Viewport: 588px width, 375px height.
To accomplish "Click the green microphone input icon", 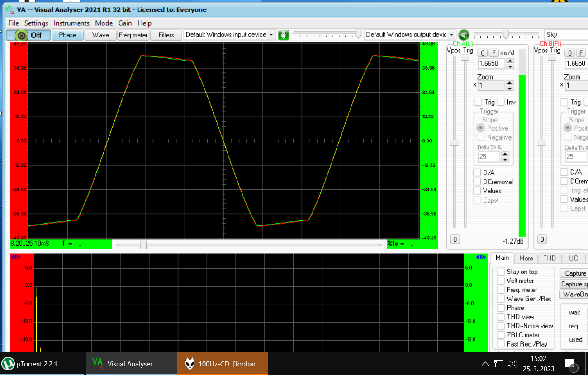I will pyautogui.click(x=283, y=35).
